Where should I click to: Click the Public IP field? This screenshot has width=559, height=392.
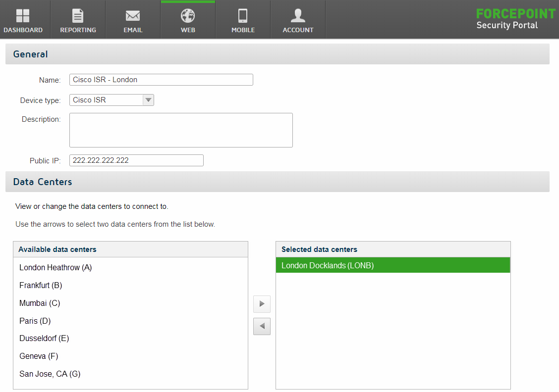[137, 160]
